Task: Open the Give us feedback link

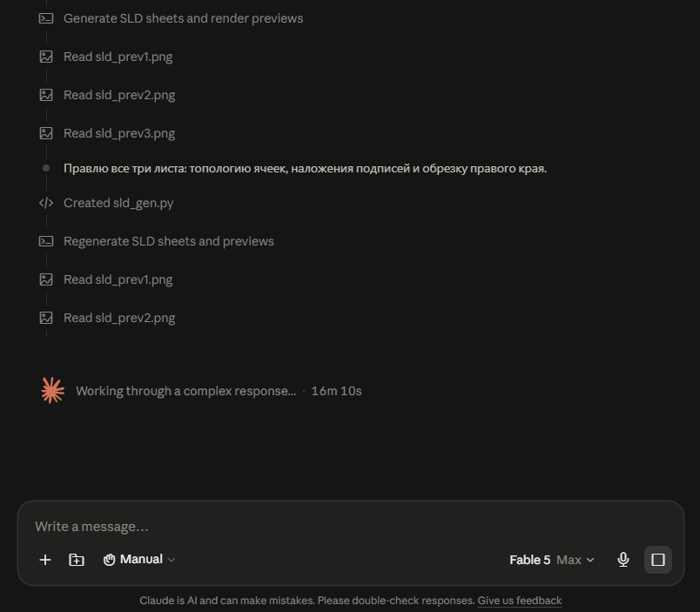Action: [519, 601]
